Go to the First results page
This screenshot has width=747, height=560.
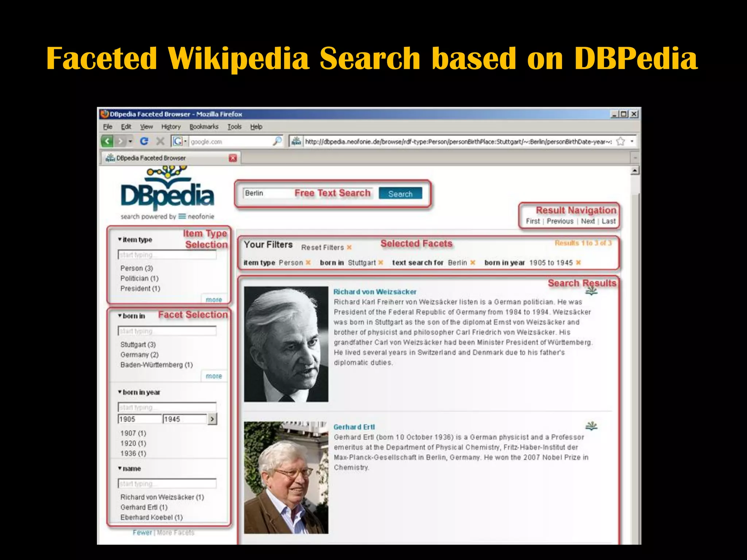(533, 221)
